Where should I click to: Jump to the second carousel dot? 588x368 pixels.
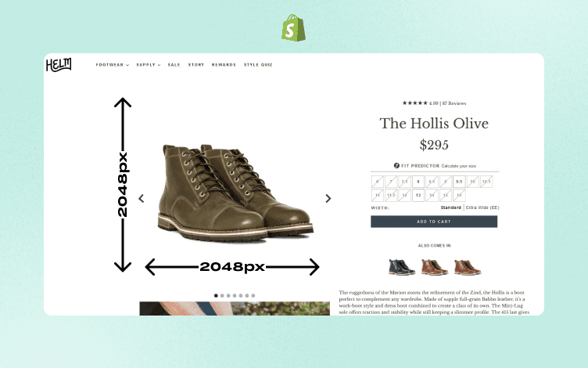coord(222,295)
